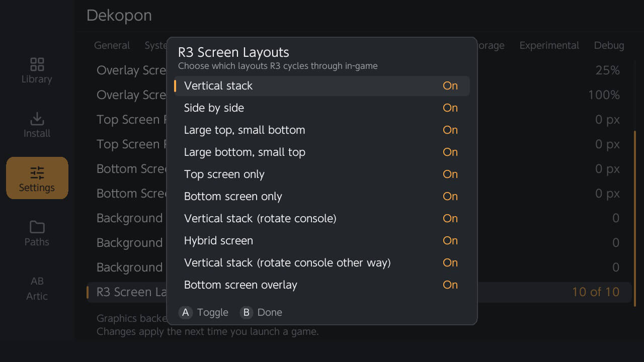Select the Settings sliders icon

coord(37,173)
